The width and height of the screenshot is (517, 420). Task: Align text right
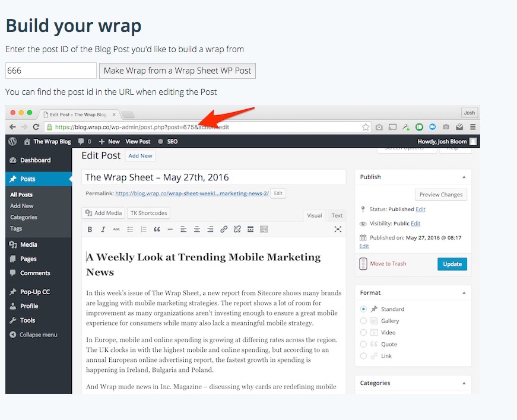[210, 229]
